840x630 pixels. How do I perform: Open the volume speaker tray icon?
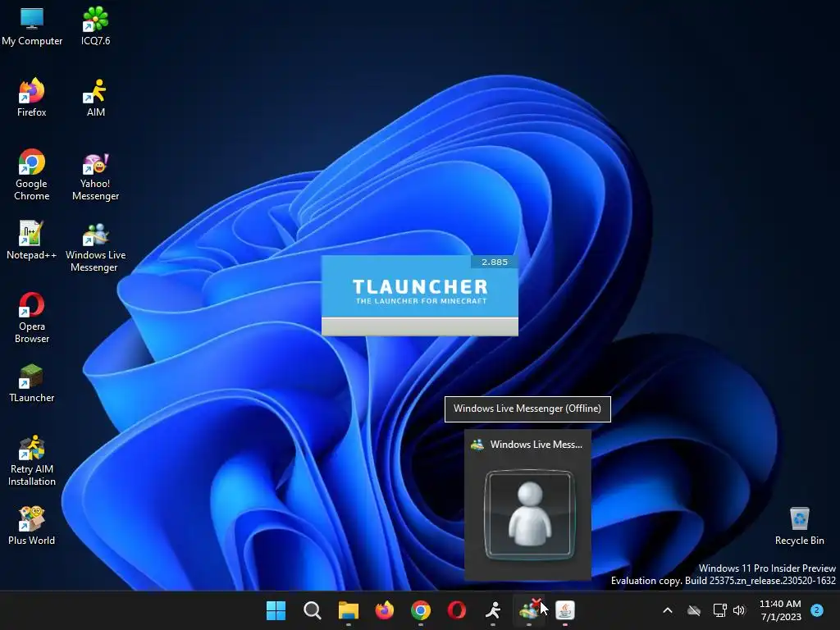(x=739, y=610)
